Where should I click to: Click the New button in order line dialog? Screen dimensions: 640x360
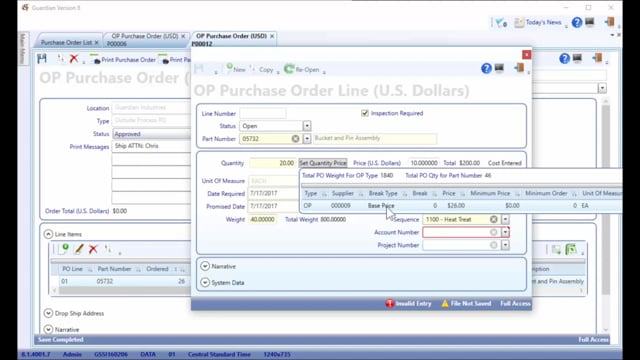coord(236,69)
